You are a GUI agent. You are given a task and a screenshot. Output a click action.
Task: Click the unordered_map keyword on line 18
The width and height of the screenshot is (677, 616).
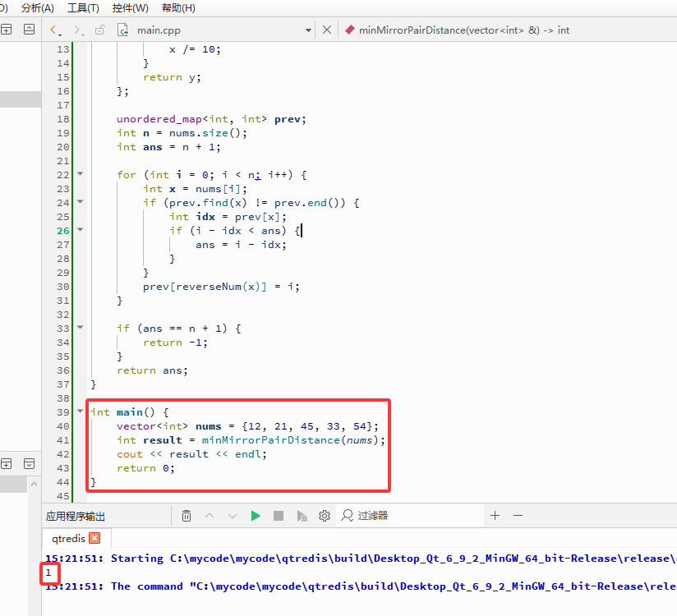point(159,119)
